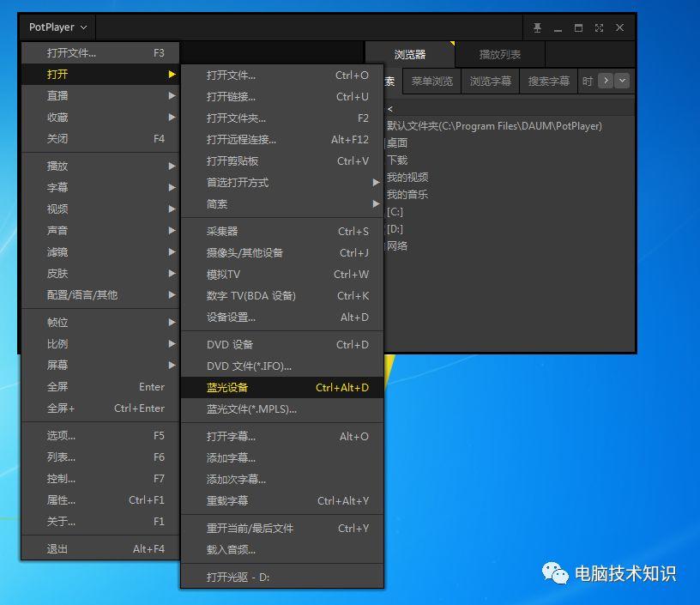Choose 打开文件夹... F2
700x605 pixels.
pos(282,118)
